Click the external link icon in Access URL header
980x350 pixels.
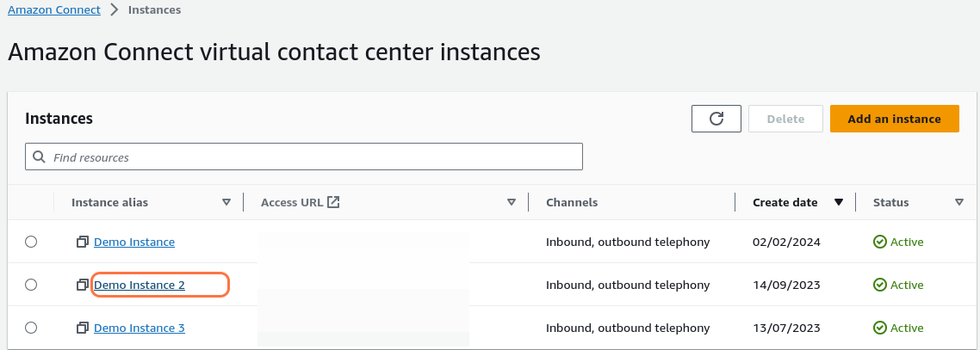[x=333, y=202]
